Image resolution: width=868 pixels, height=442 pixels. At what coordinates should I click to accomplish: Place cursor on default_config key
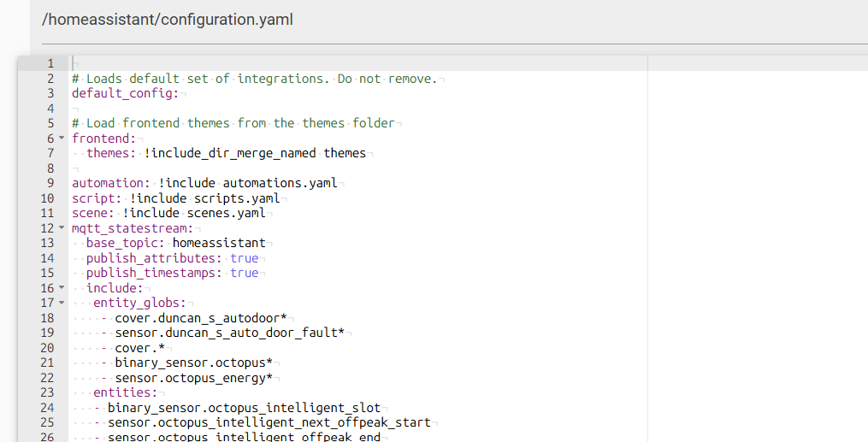125,93
